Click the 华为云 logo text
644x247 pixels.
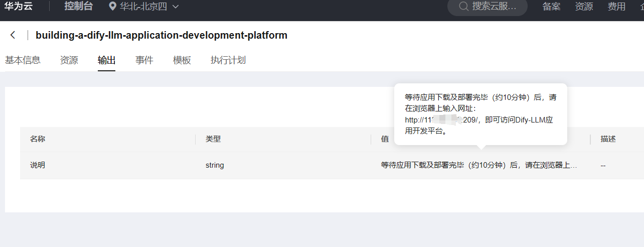point(18,7)
